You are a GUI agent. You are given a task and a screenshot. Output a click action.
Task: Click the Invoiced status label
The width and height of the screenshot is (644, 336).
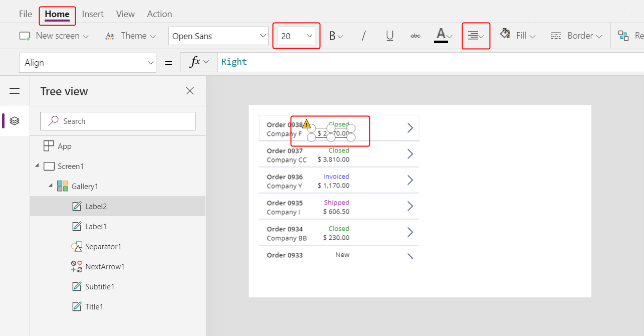(336, 177)
